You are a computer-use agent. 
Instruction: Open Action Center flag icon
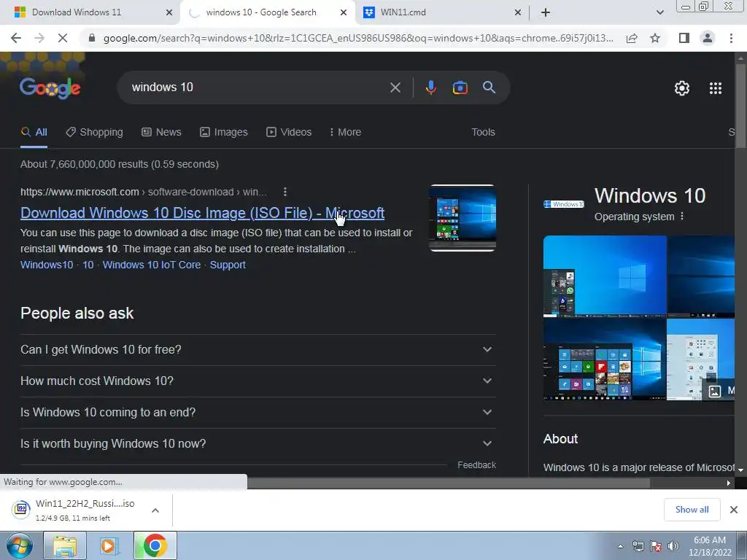[656, 546]
